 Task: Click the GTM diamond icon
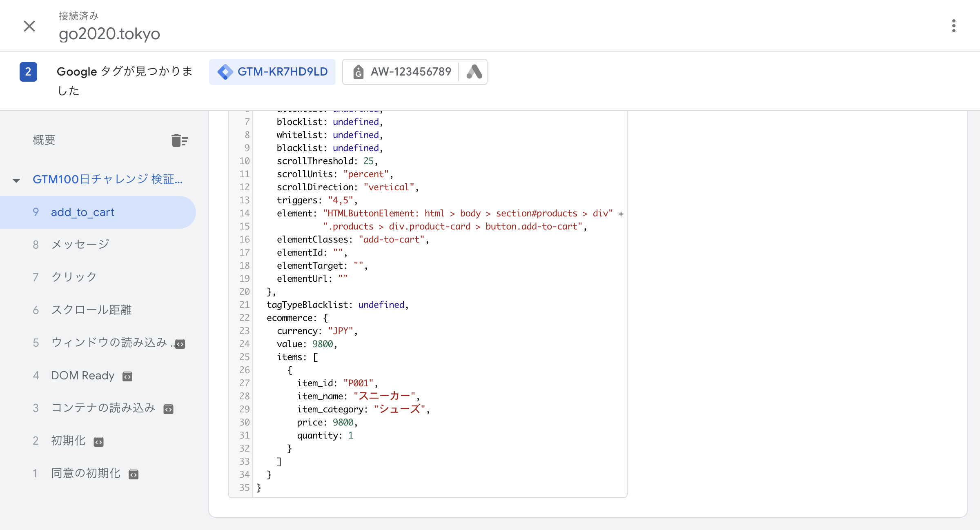(225, 72)
